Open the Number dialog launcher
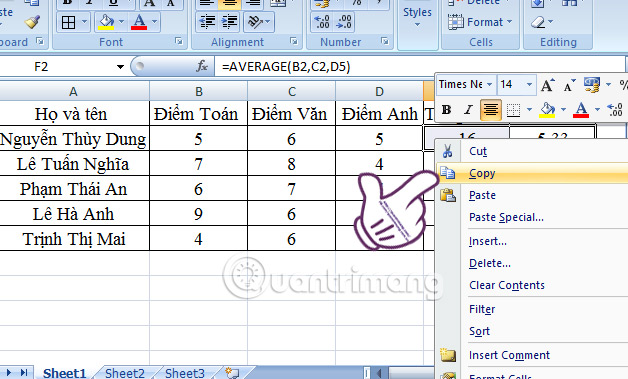Viewport: 628px width, 379px height. coord(384,41)
